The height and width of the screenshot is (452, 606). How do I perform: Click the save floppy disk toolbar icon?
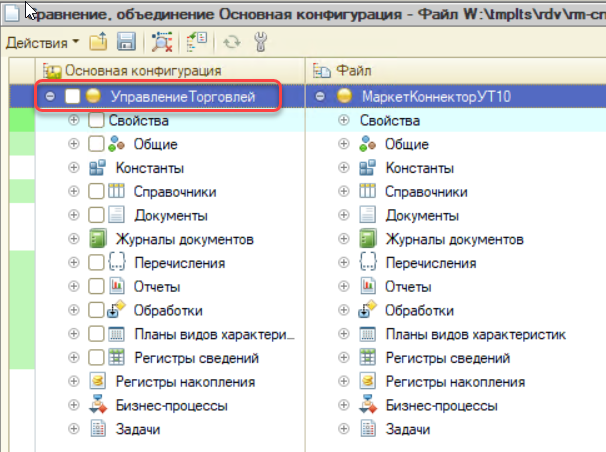126,42
